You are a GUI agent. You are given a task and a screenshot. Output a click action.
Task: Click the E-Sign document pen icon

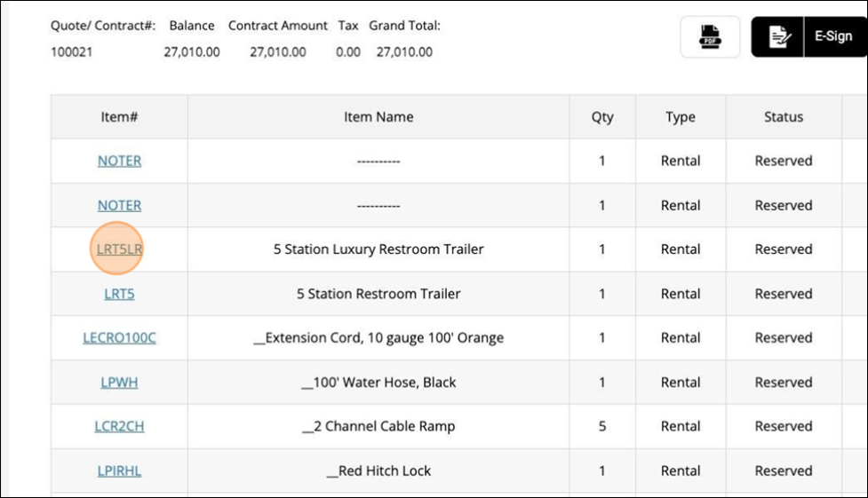(778, 37)
